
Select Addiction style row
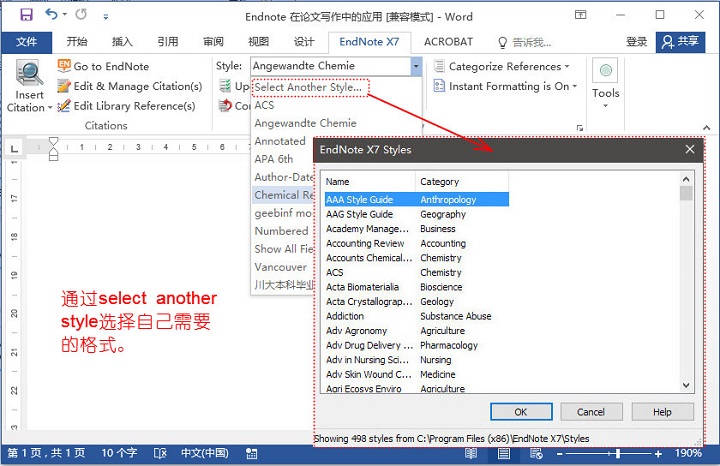416,316
